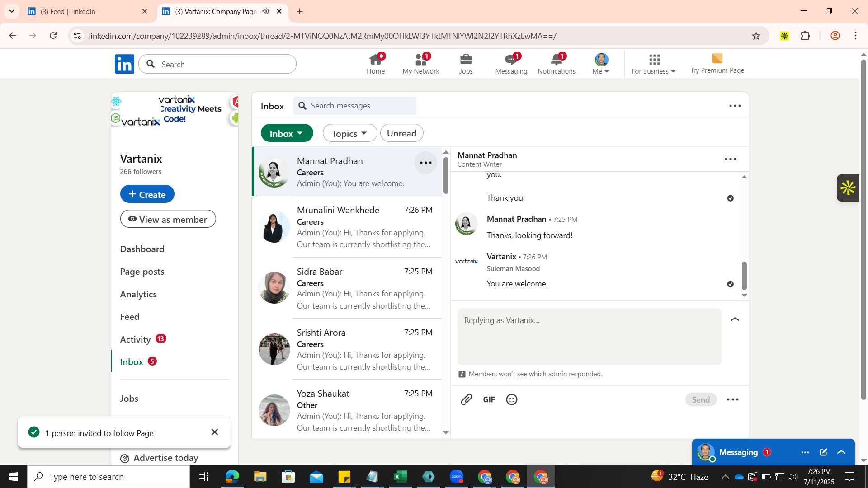Focus the LinkedIn Search box
868x488 pixels.
point(217,64)
